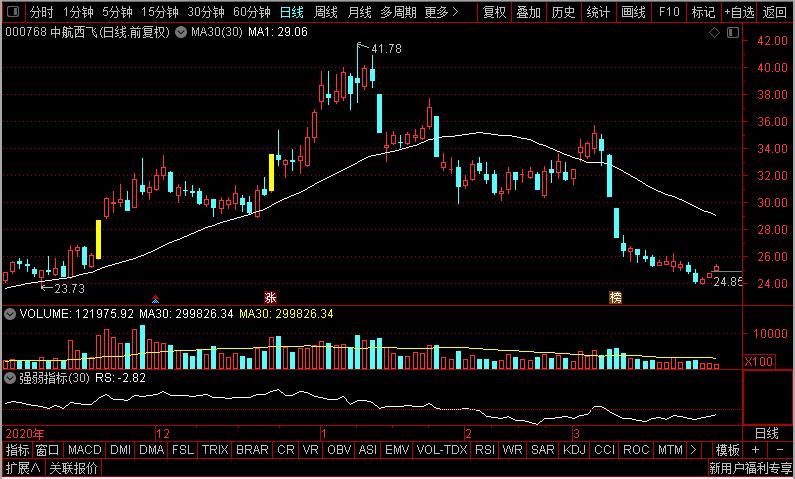Select the DMI indicator
The image size is (795, 479).
120,450
